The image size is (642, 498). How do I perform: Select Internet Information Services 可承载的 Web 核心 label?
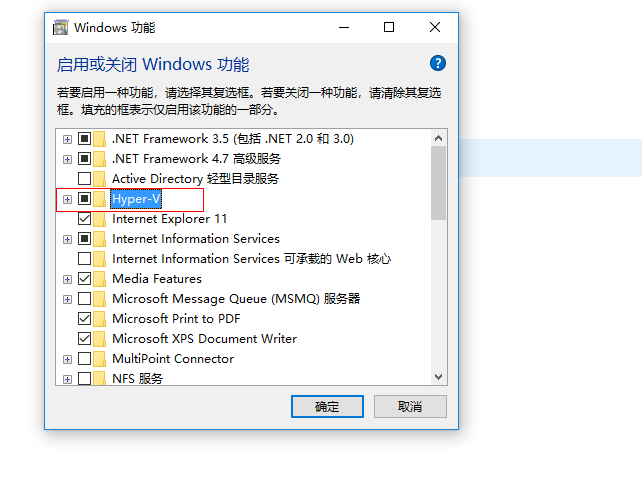pyautogui.click(x=251, y=259)
